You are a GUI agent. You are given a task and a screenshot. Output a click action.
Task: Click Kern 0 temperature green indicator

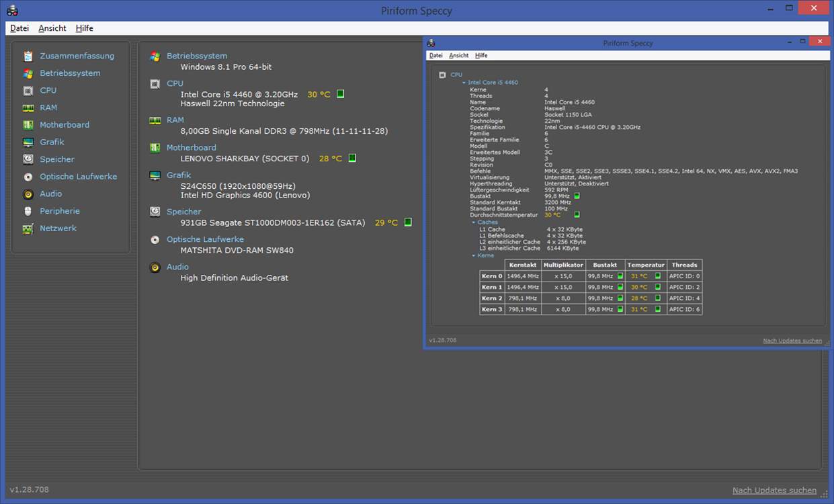[x=658, y=276]
